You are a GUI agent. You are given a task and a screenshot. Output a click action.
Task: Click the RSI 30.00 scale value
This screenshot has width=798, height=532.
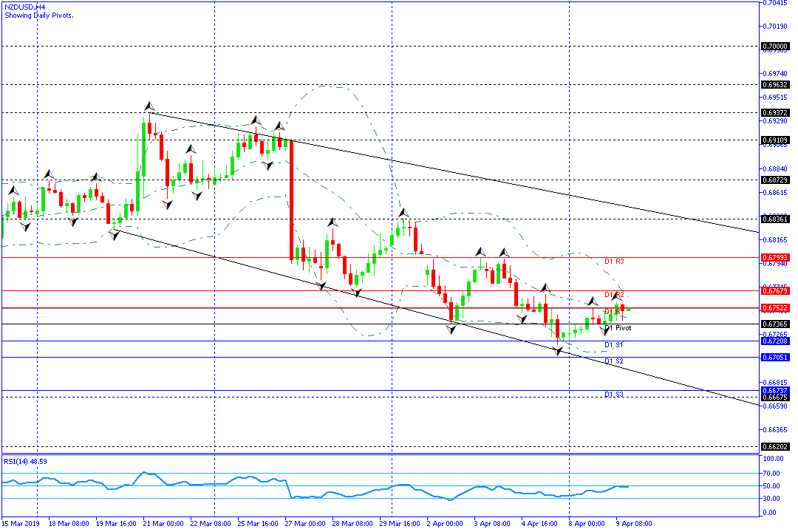(x=772, y=499)
